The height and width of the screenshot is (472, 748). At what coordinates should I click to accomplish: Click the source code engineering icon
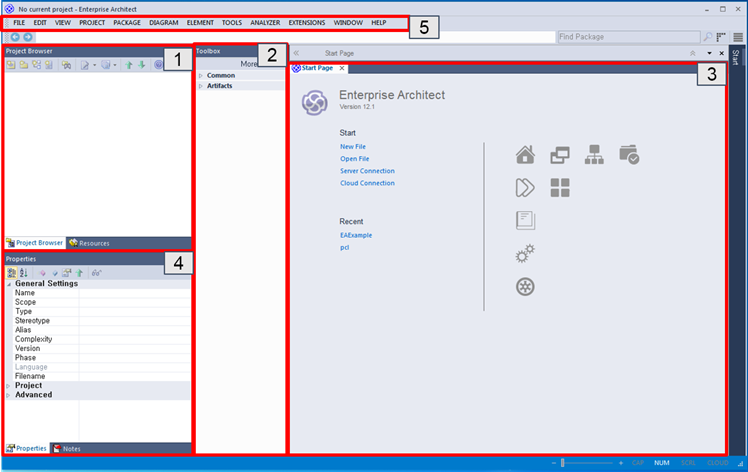[x=105, y=65]
